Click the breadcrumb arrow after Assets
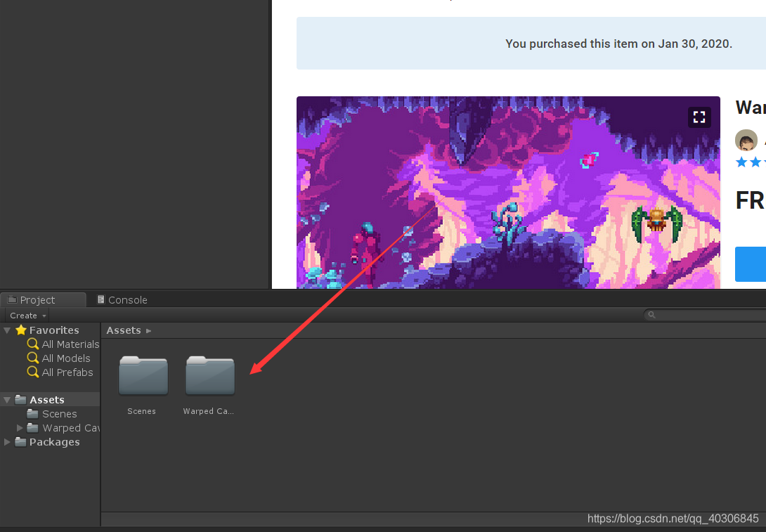 pyautogui.click(x=148, y=331)
